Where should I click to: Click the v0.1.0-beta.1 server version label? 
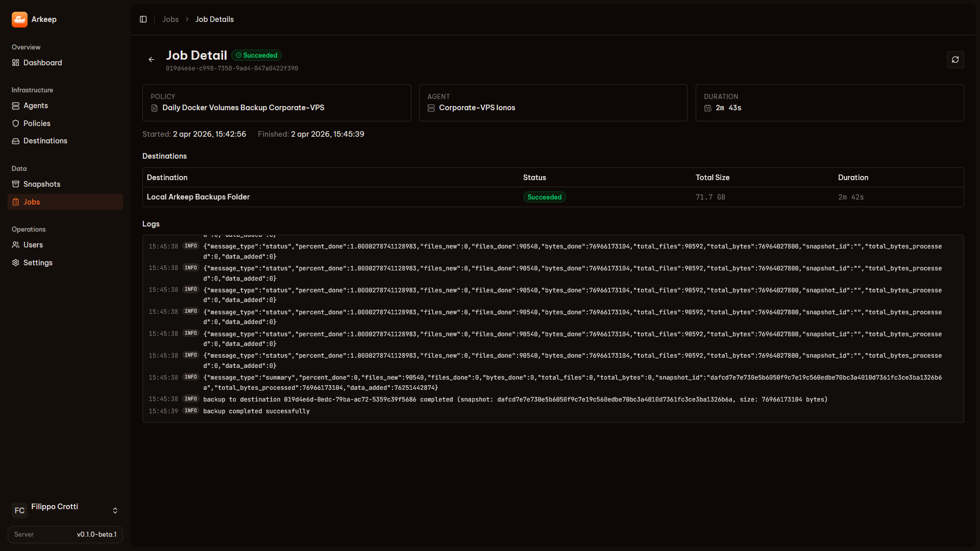point(96,534)
